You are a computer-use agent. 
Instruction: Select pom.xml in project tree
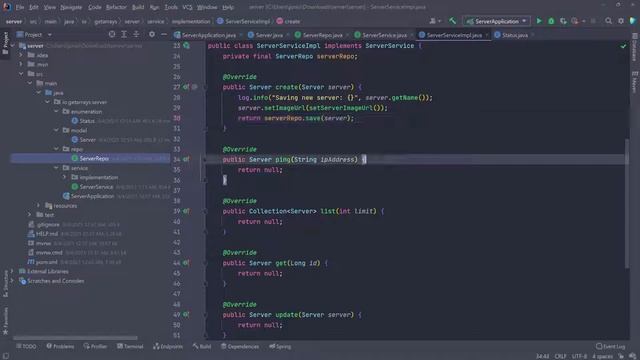coord(46,262)
